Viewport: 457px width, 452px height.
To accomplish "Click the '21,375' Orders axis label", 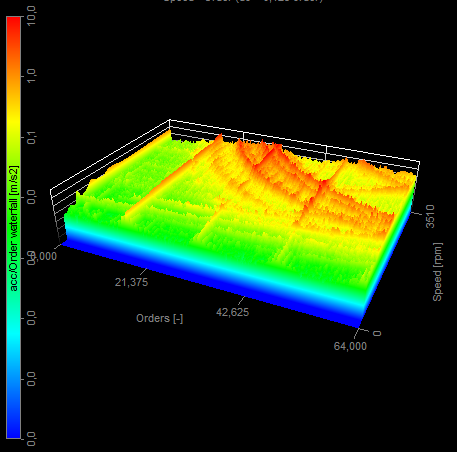I will 131,282.
